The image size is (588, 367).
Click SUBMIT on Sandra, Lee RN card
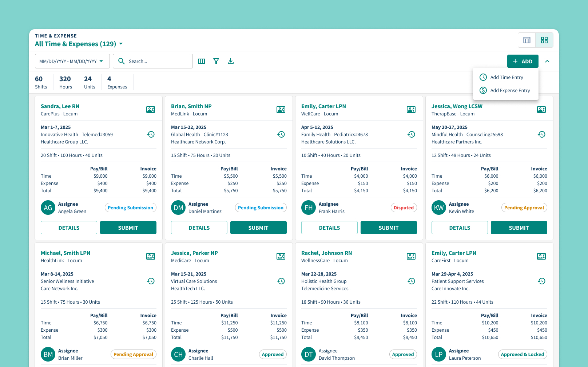[128, 228]
